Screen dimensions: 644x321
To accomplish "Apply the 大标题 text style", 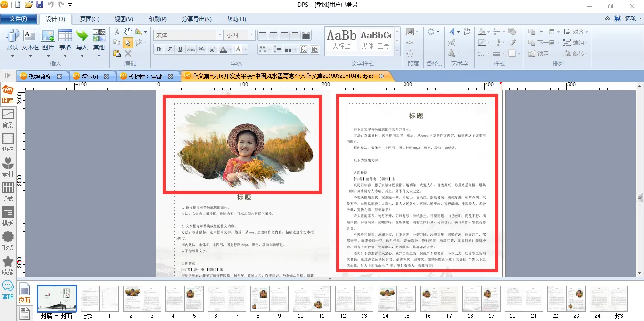I will point(342,40).
